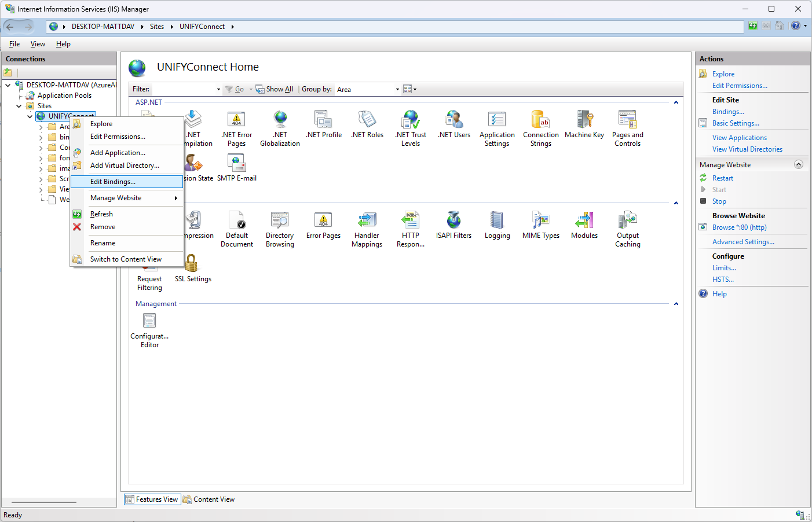
Task: Choose Edit Bindings... from context menu
Action: [x=127, y=182]
